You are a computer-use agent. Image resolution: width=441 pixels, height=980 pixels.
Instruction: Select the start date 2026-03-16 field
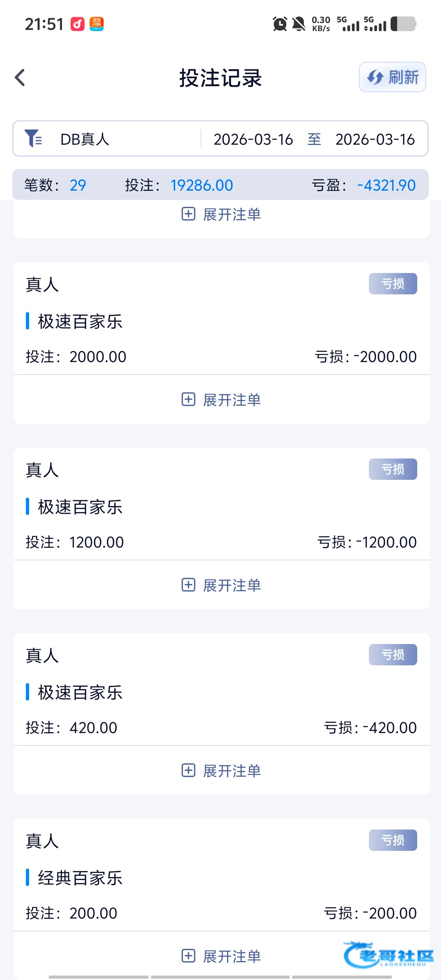coord(253,139)
